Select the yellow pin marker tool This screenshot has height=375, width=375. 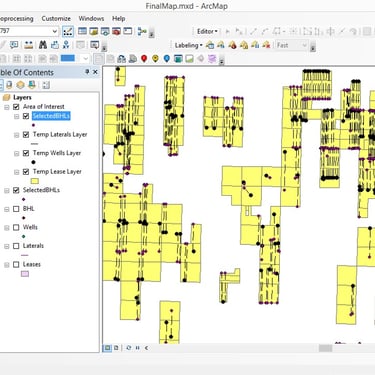click(x=155, y=59)
